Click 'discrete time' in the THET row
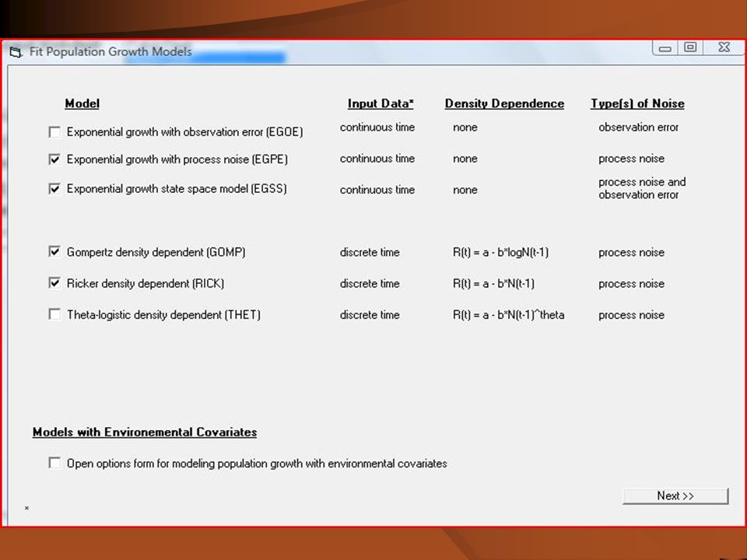Screen dimensions: 747x560 pos(370,315)
